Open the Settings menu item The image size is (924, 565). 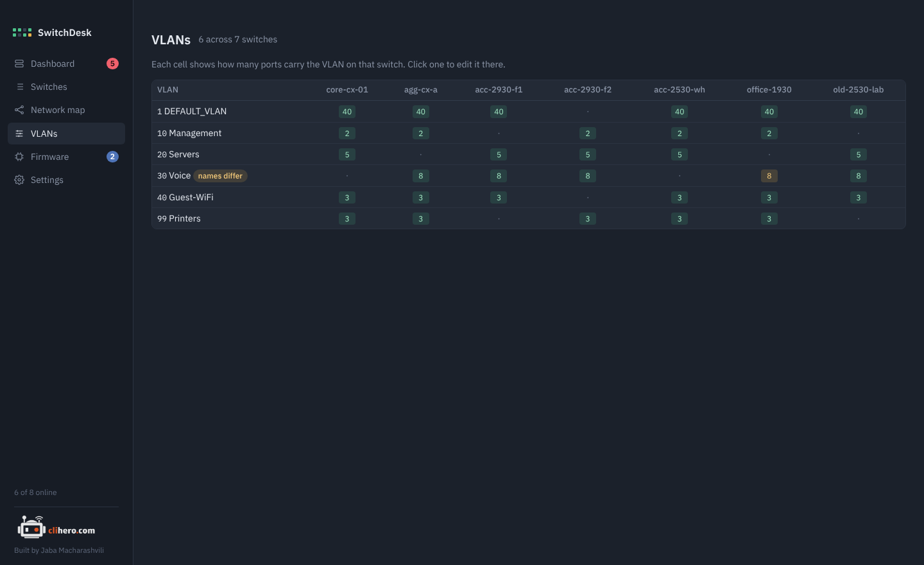click(66, 180)
